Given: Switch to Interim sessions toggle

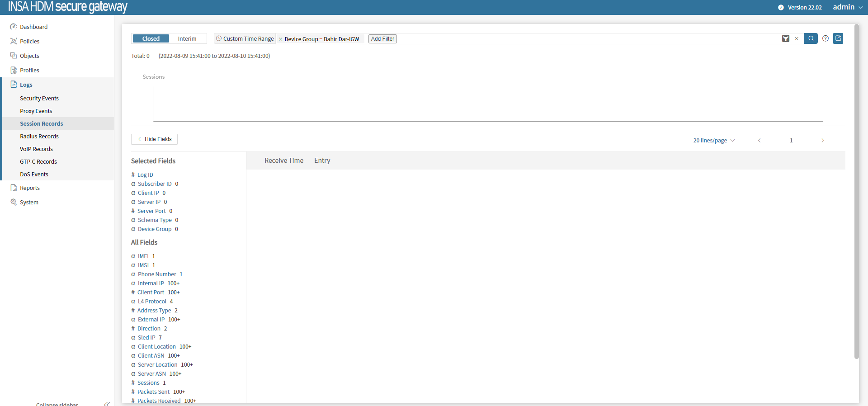Looking at the screenshot, I should coord(187,39).
